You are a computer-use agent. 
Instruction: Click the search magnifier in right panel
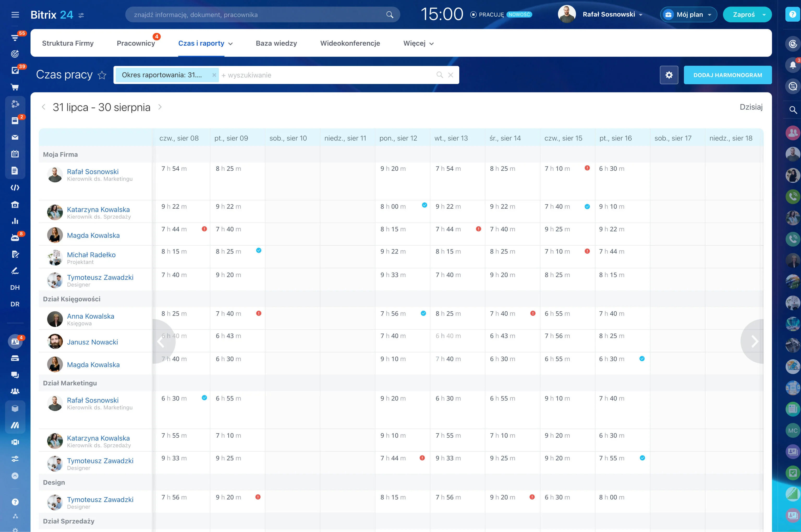tap(792, 110)
